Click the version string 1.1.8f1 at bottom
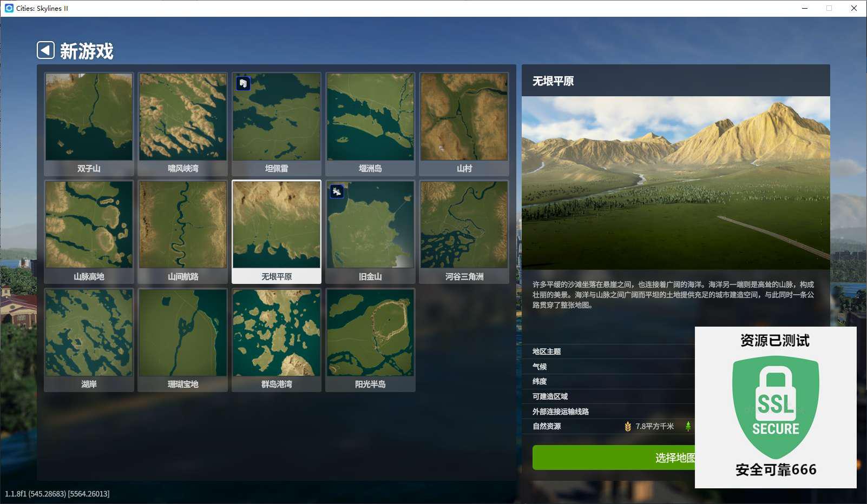 coord(57,494)
